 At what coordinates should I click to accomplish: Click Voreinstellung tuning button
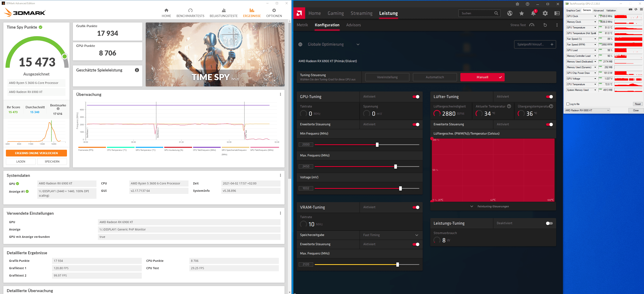pyautogui.click(x=387, y=77)
